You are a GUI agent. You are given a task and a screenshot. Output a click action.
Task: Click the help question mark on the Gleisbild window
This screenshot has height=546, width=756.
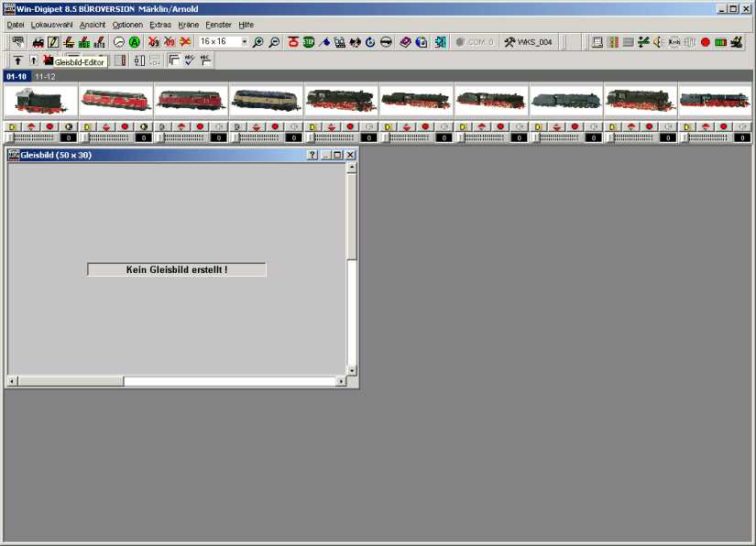click(x=312, y=155)
